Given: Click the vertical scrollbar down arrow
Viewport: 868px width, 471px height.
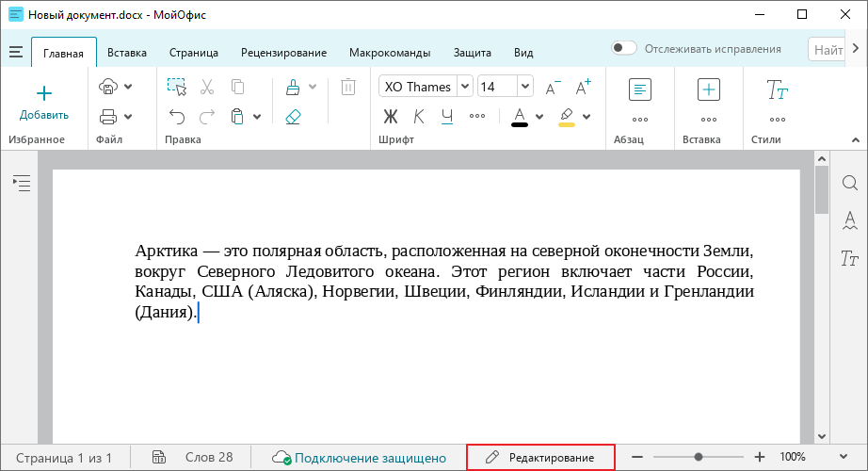Looking at the screenshot, I should 822,436.
